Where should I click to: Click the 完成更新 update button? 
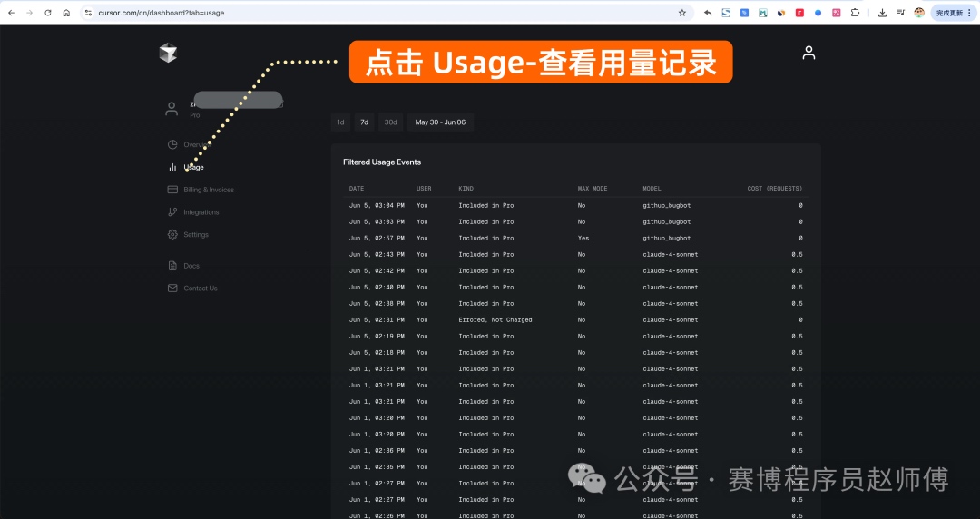coord(954,13)
